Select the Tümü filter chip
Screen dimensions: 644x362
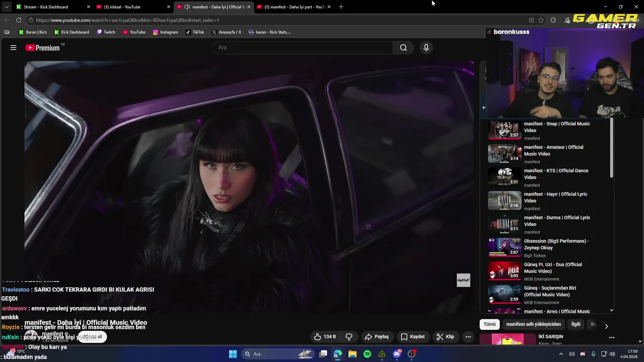(490, 324)
